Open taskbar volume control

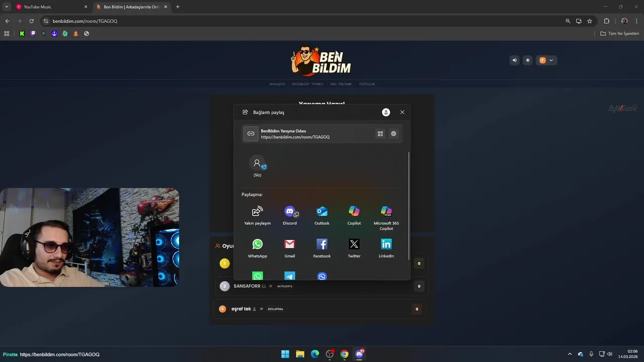[610, 354]
